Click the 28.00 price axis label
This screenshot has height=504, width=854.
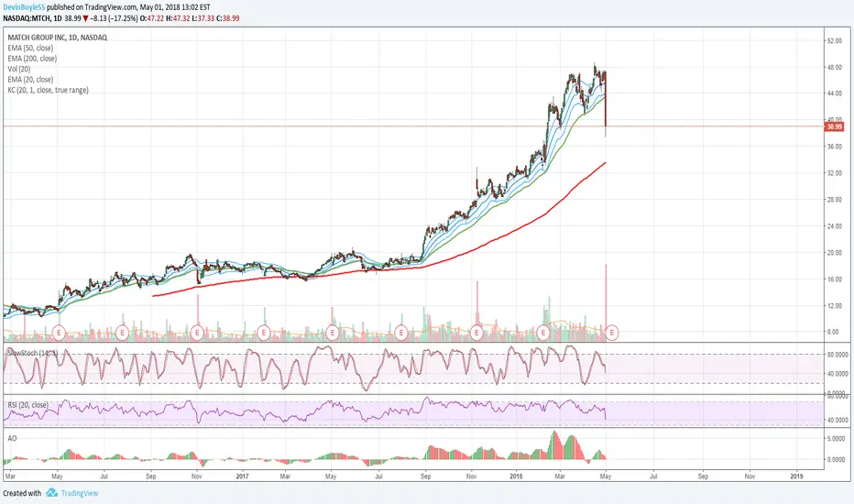click(x=835, y=200)
